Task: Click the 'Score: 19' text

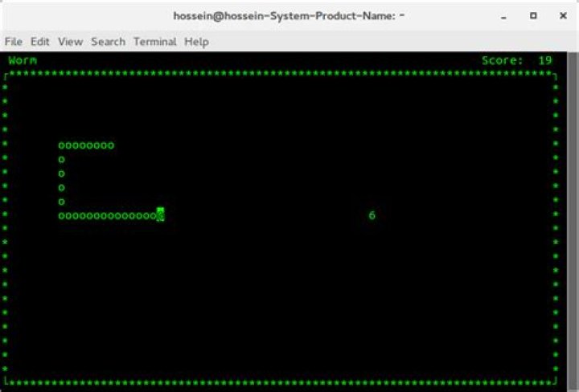Action: click(516, 60)
